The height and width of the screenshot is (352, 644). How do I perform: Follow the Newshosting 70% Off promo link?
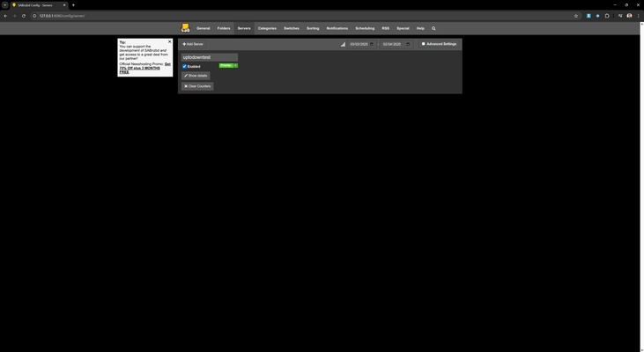(x=144, y=68)
